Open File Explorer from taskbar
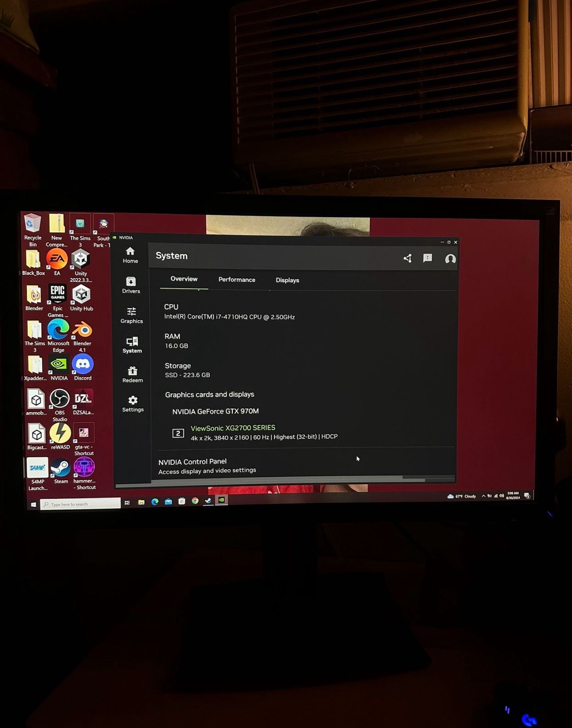This screenshot has height=728, width=572. coord(141,502)
